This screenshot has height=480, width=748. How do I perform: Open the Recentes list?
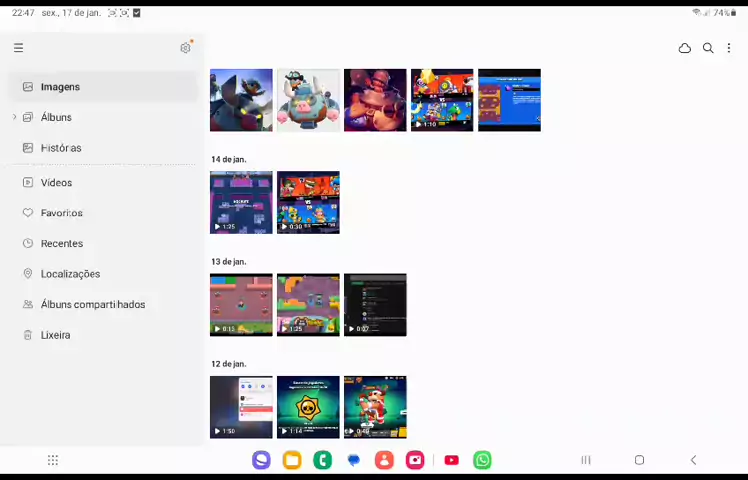point(61,243)
